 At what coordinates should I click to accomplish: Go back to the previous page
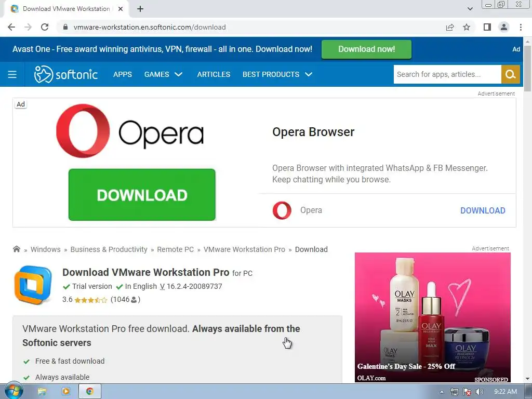point(11,27)
